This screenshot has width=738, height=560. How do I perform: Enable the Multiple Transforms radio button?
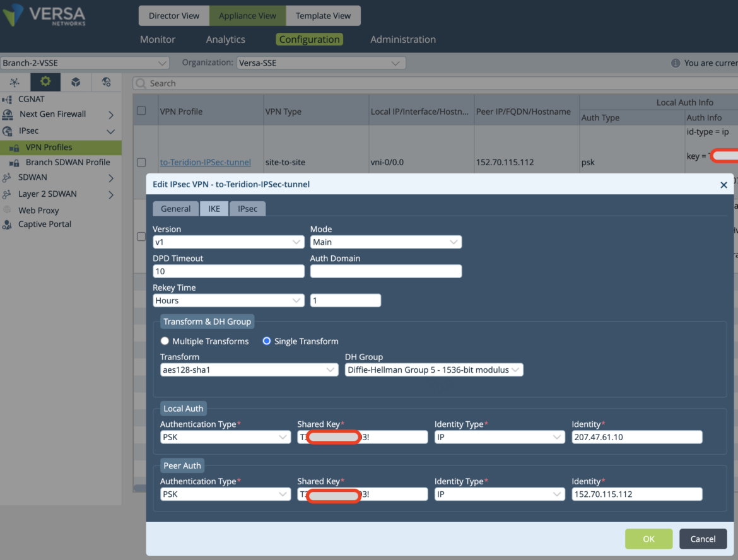165,341
